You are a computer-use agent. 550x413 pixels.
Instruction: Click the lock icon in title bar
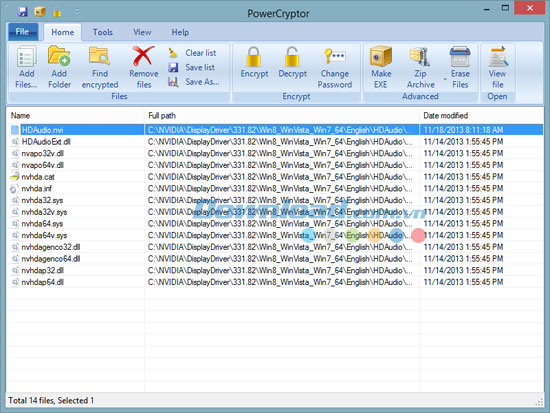tap(57, 13)
